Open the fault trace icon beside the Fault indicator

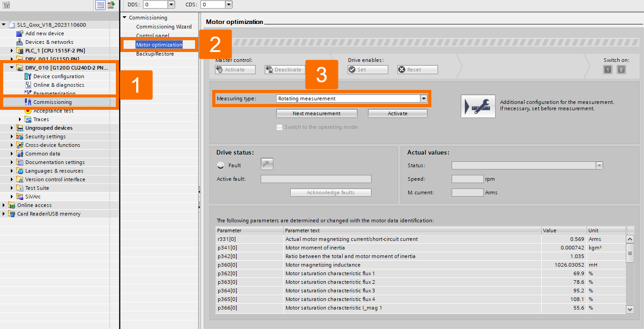coord(267,164)
